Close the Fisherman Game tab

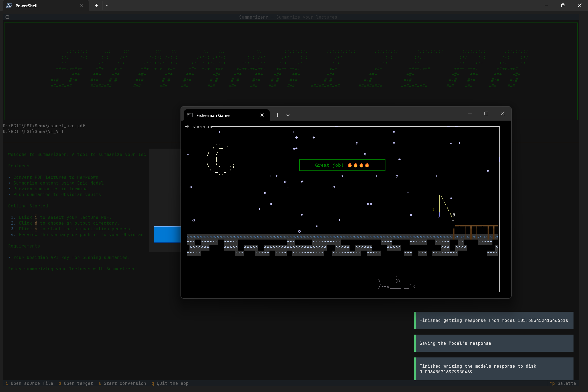[262, 115]
